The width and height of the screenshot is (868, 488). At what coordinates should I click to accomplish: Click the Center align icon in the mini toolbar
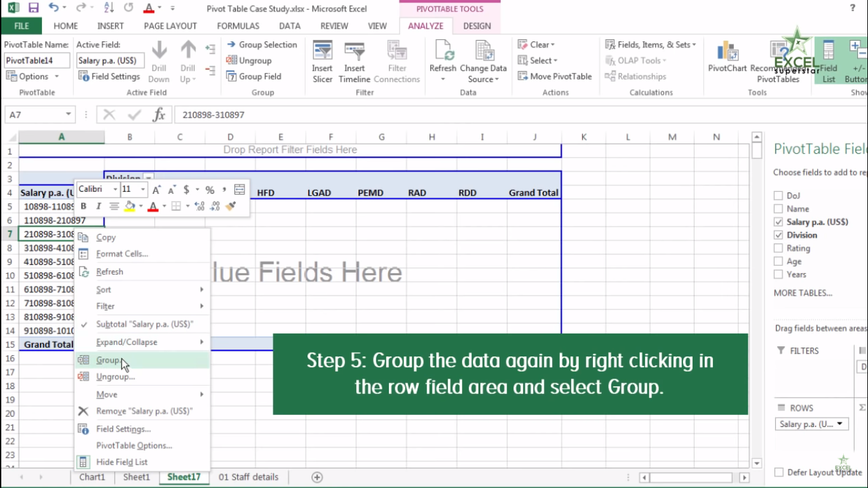point(114,206)
